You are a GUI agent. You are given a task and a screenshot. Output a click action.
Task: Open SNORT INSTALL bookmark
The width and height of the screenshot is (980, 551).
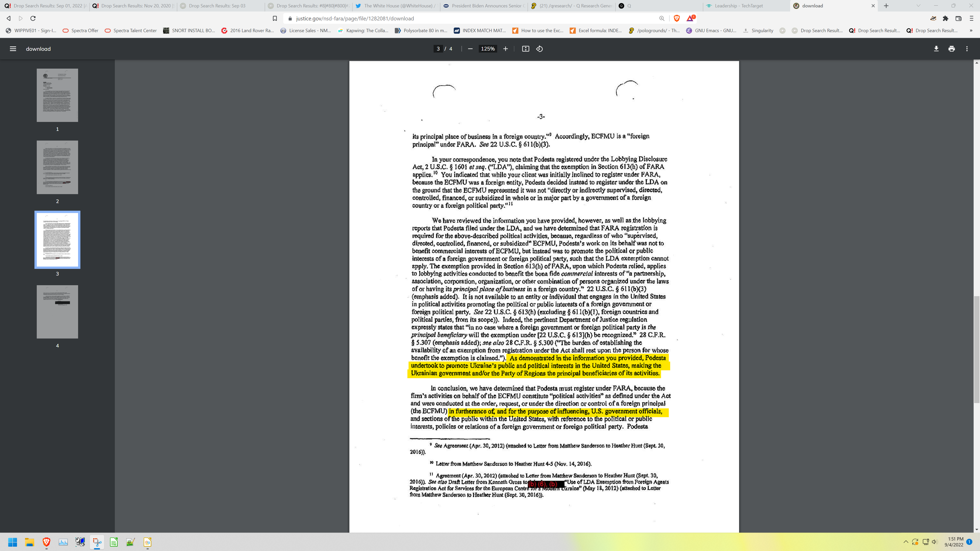(x=189, y=30)
